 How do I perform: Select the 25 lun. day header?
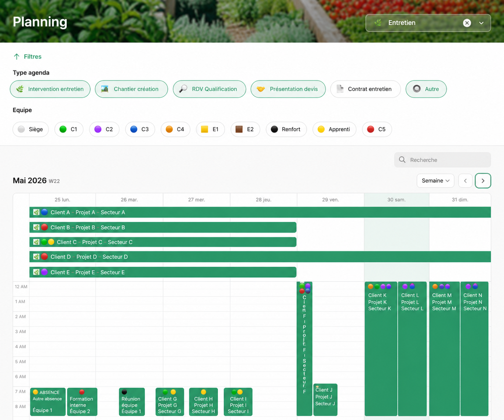[x=62, y=200]
